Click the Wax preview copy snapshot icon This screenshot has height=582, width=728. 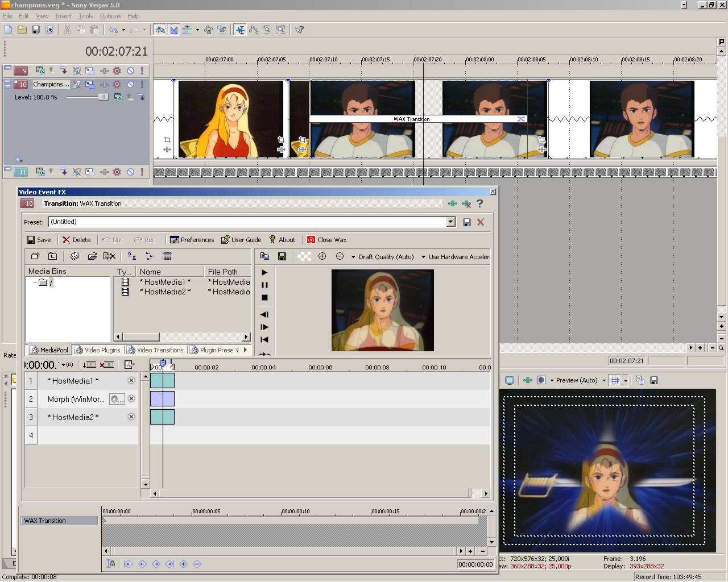click(x=264, y=256)
